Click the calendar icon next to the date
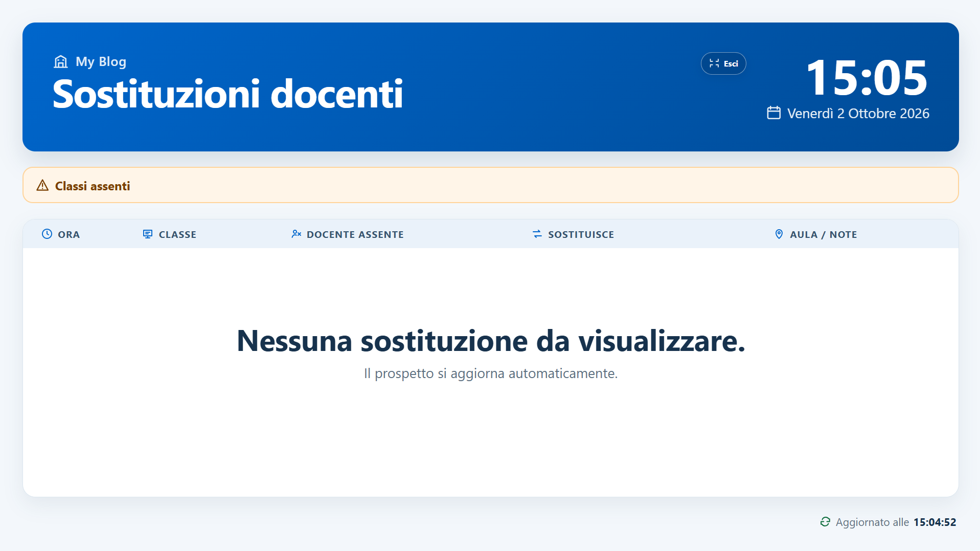980x551 pixels. (774, 113)
